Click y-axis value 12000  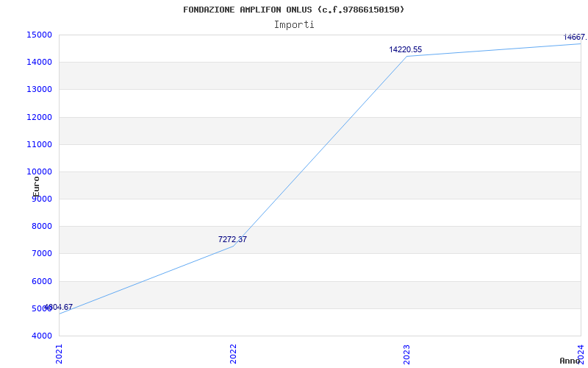point(39,117)
